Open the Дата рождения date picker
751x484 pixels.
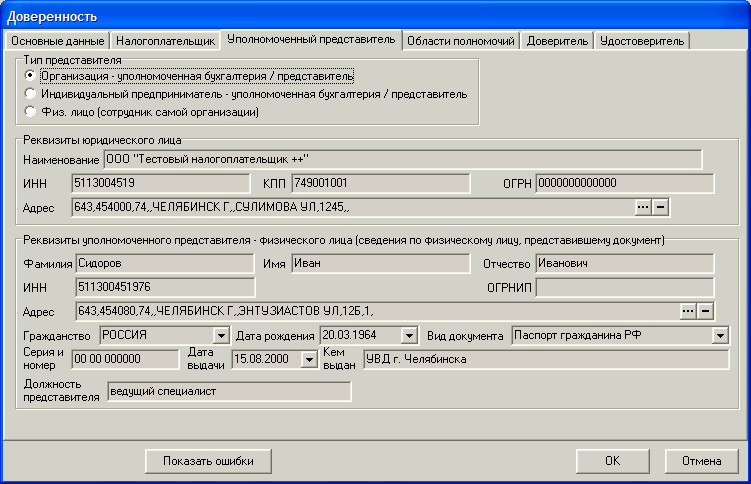[x=408, y=335]
